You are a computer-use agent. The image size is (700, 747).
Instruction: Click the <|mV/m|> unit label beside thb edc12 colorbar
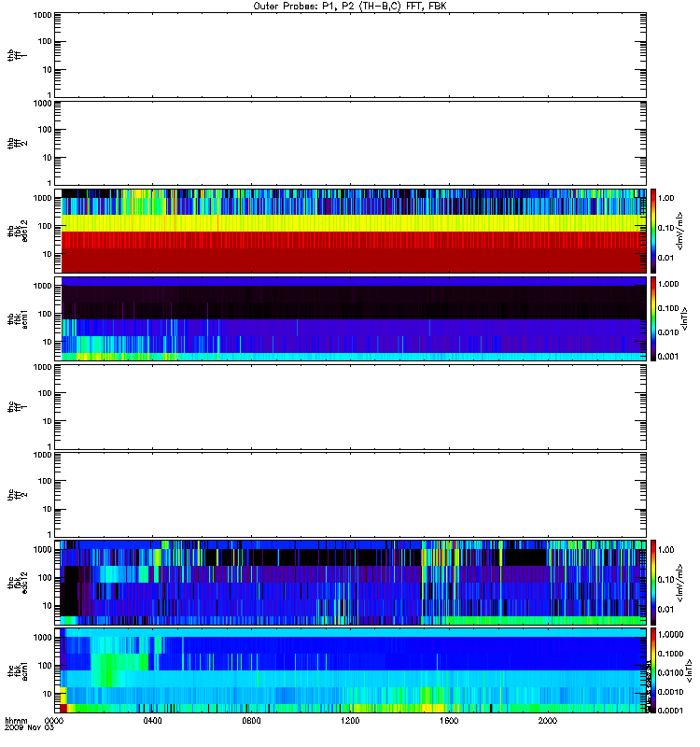click(680, 231)
